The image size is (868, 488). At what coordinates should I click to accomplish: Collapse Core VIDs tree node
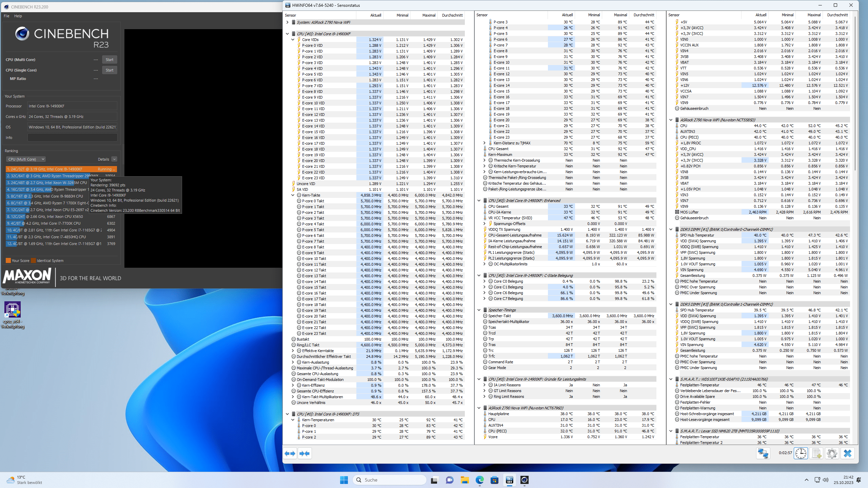[x=293, y=40]
